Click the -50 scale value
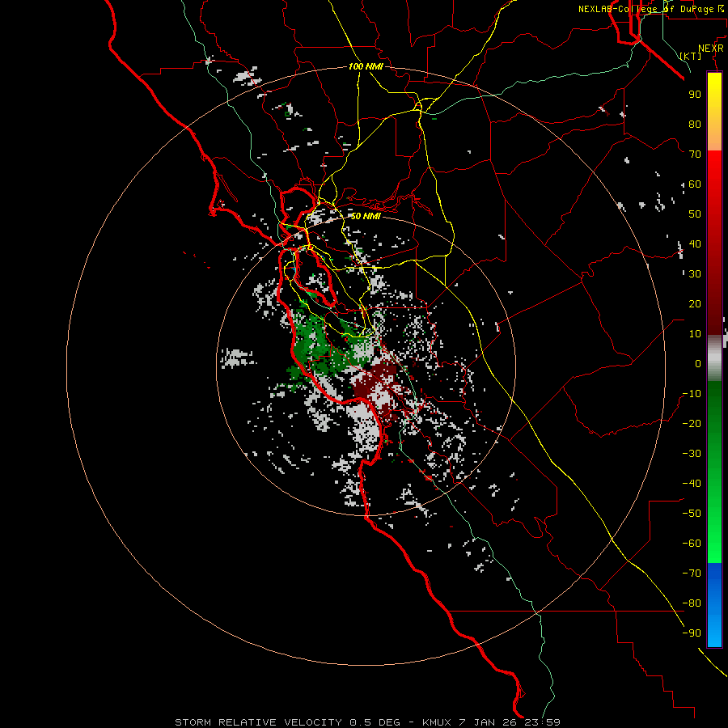 [x=692, y=514]
